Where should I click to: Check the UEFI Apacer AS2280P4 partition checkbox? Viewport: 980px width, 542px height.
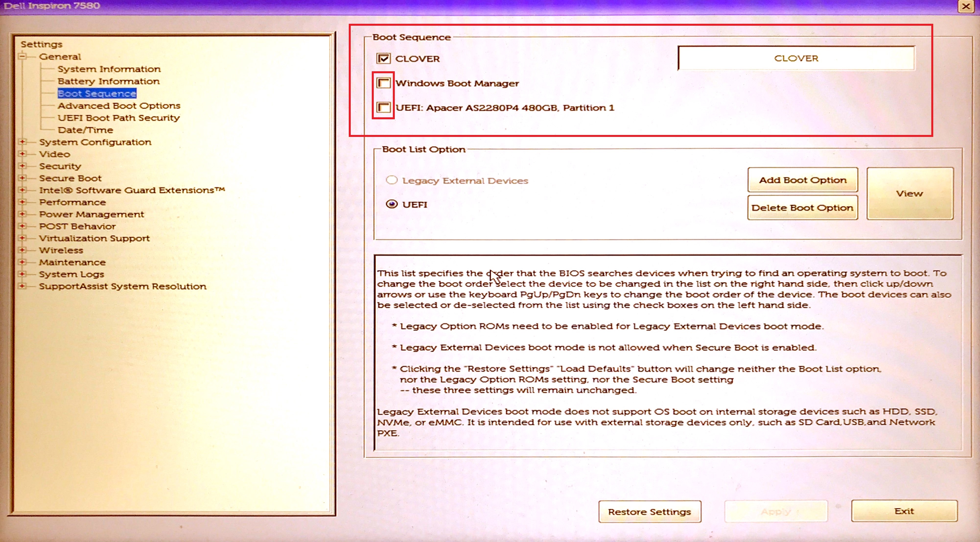[x=383, y=108]
